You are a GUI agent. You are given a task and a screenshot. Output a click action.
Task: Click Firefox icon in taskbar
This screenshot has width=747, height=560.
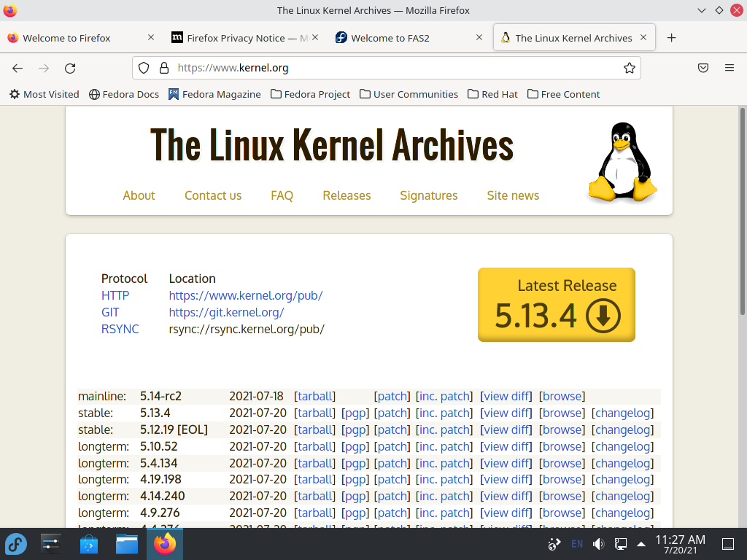coord(165,544)
